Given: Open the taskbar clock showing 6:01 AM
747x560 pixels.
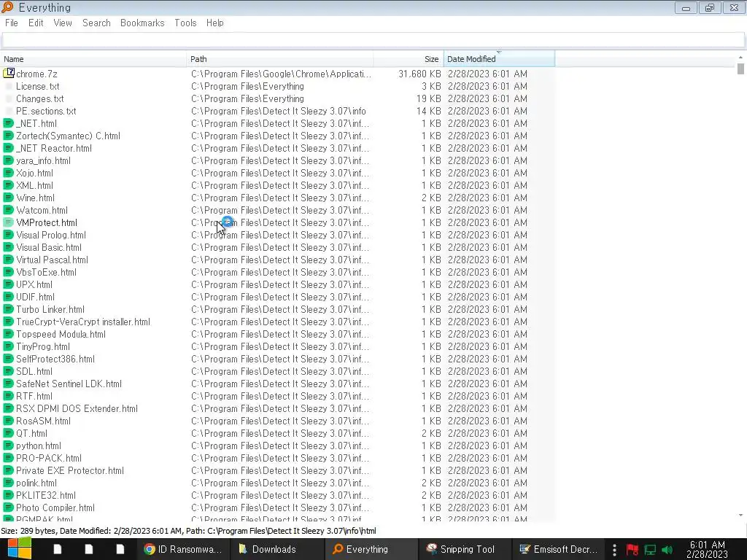Looking at the screenshot, I should click(x=707, y=549).
